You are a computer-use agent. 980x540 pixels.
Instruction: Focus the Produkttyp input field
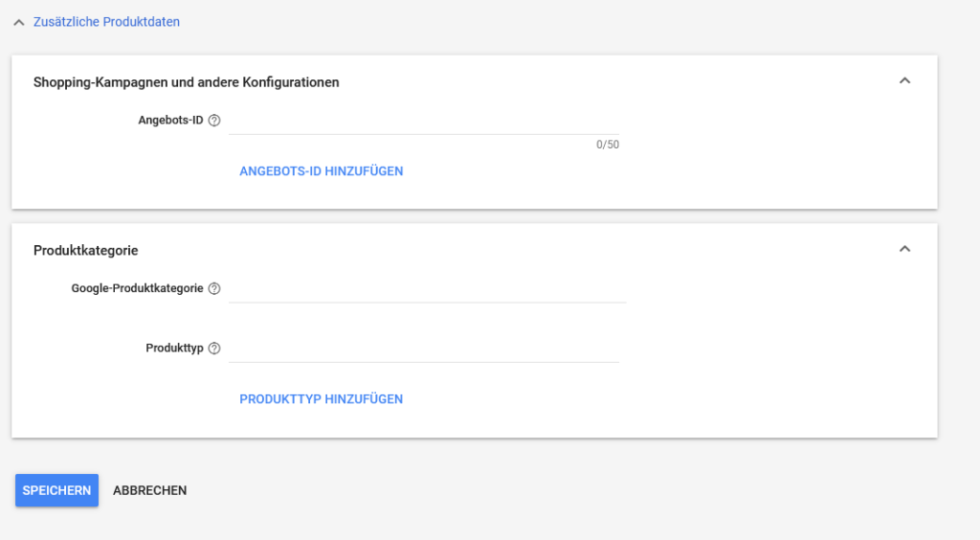(x=424, y=349)
